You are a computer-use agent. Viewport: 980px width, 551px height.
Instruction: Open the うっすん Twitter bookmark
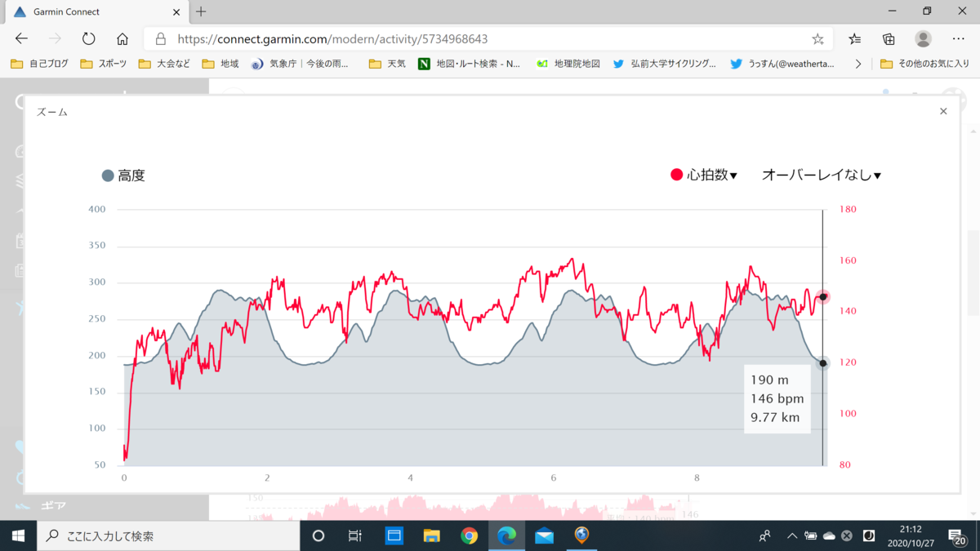(x=782, y=64)
